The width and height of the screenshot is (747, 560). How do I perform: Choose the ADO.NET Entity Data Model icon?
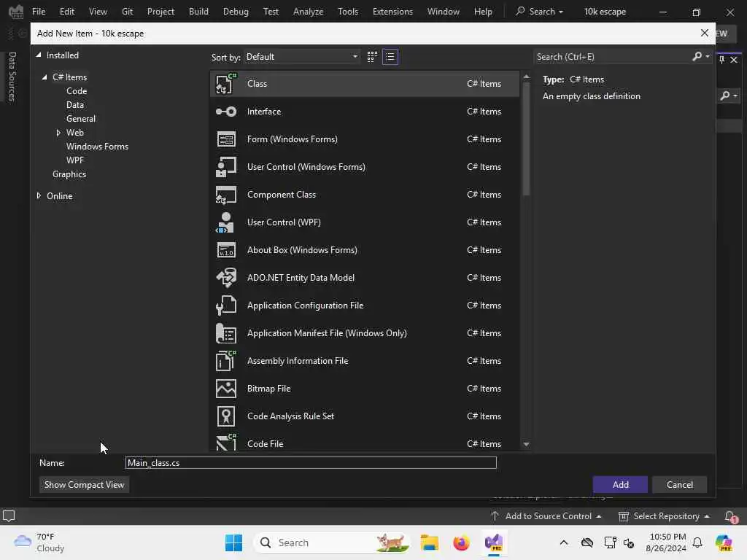coord(226,278)
